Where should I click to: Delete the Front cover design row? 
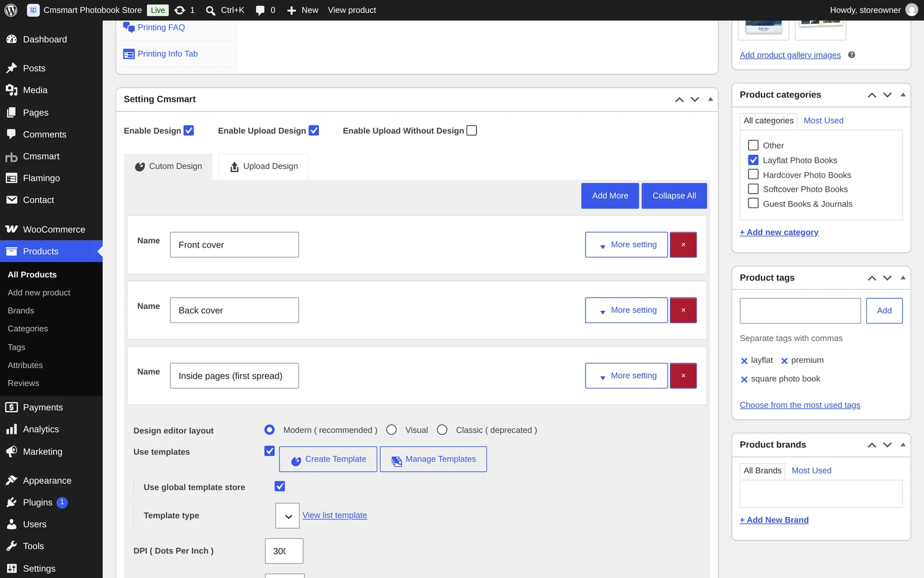683,244
